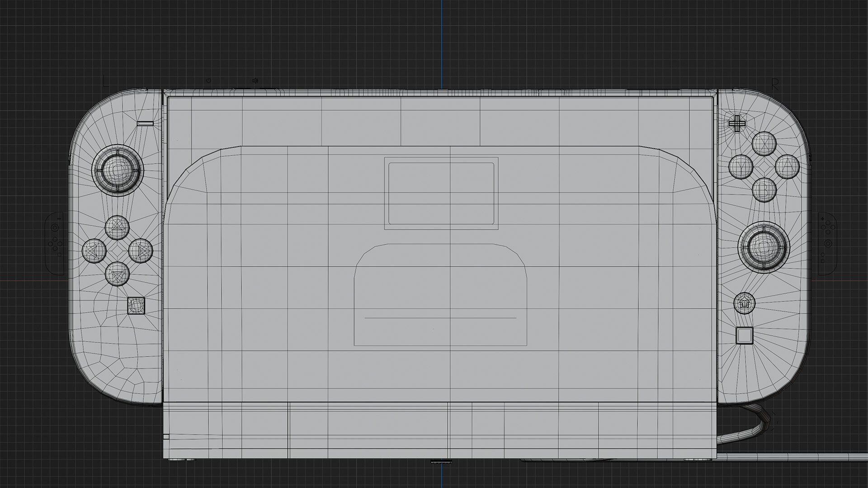Click the speaker volume symbol above the console

pyautogui.click(x=255, y=80)
